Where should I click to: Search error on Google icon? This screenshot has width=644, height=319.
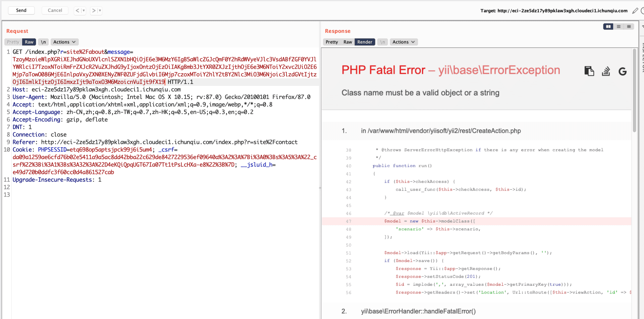click(623, 71)
